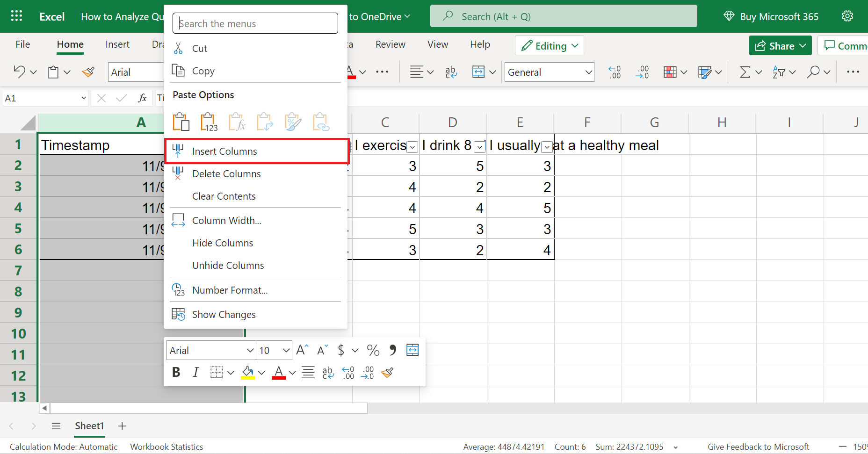The height and width of the screenshot is (454, 868).
Task: Click the Settings gear icon
Action: pyautogui.click(x=847, y=16)
